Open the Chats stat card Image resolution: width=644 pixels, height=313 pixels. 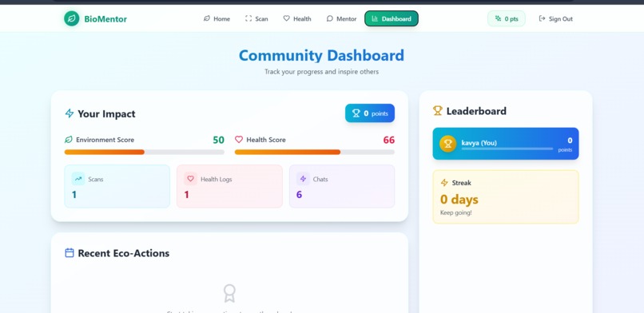(342, 186)
